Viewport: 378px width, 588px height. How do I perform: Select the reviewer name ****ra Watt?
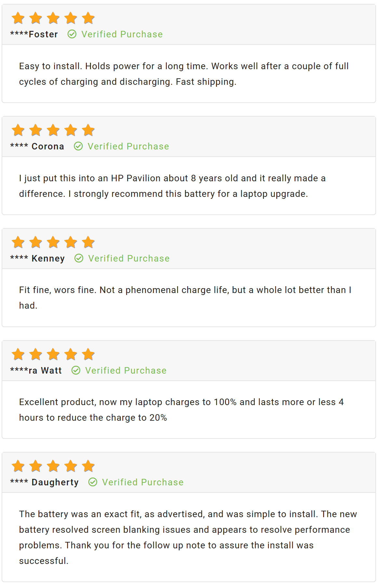pos(36,370)
